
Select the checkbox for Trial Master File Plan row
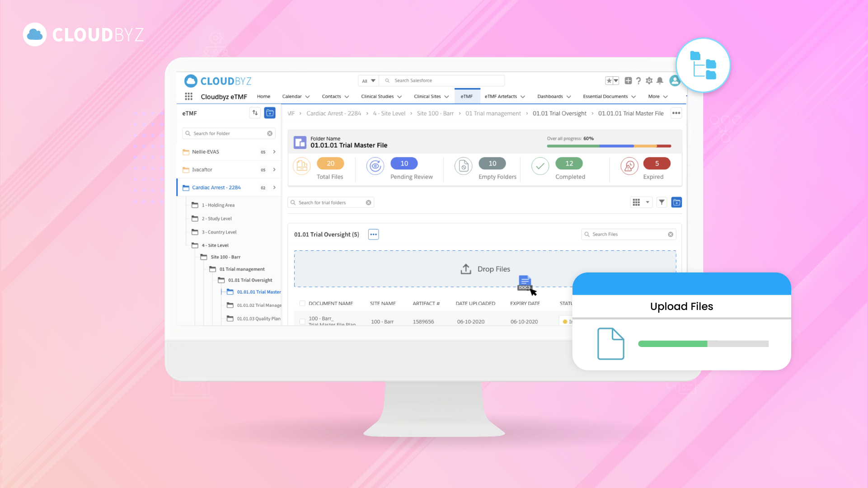pos(302,322)
